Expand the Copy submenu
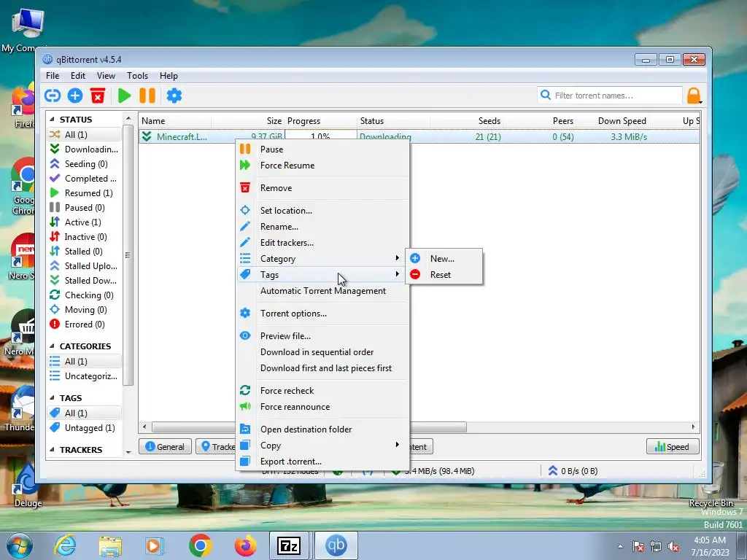Image resolution: width=747 pixels, height=560 pixels. (322, 446)
